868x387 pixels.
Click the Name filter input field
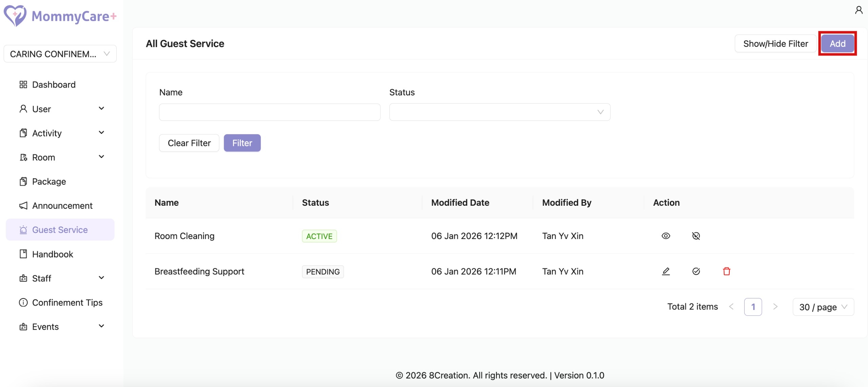tap(270, 112)
